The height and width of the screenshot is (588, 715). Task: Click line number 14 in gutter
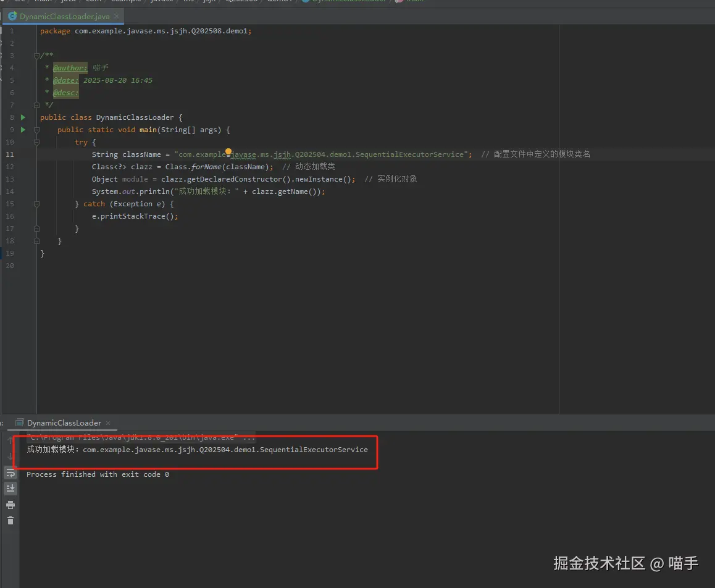tap(10, 191)
